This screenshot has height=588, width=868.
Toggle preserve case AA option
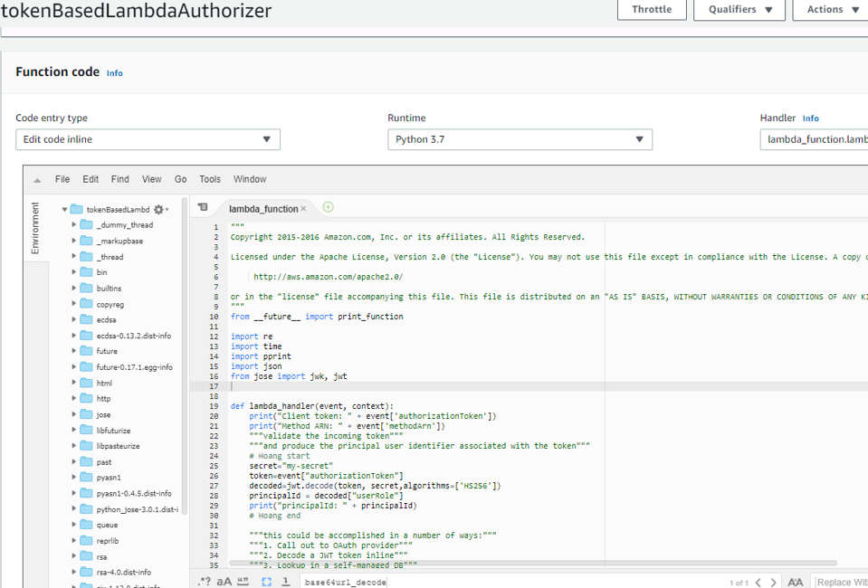click(x=796, y=582)
